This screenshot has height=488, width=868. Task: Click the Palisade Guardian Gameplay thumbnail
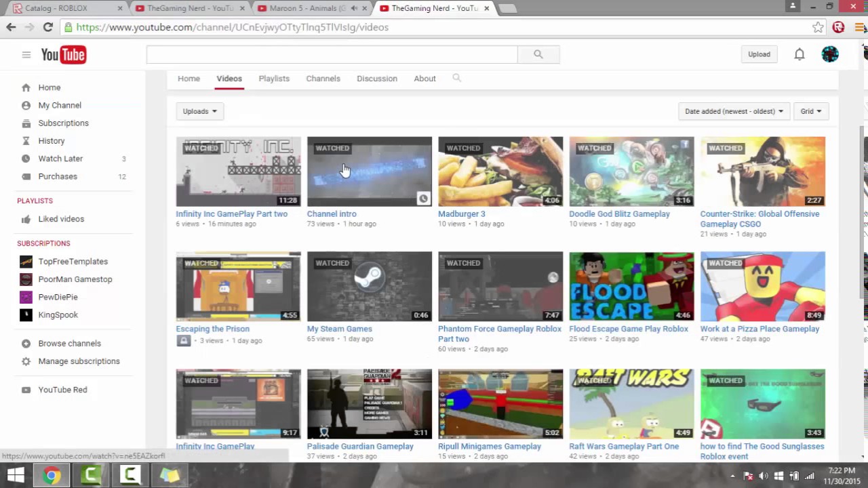point(369,404)
